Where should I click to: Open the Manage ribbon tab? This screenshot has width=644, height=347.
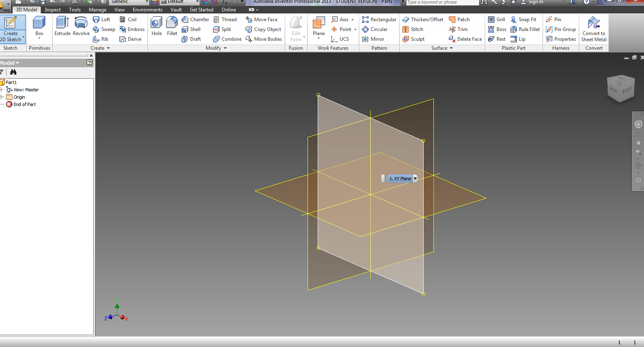97,10
